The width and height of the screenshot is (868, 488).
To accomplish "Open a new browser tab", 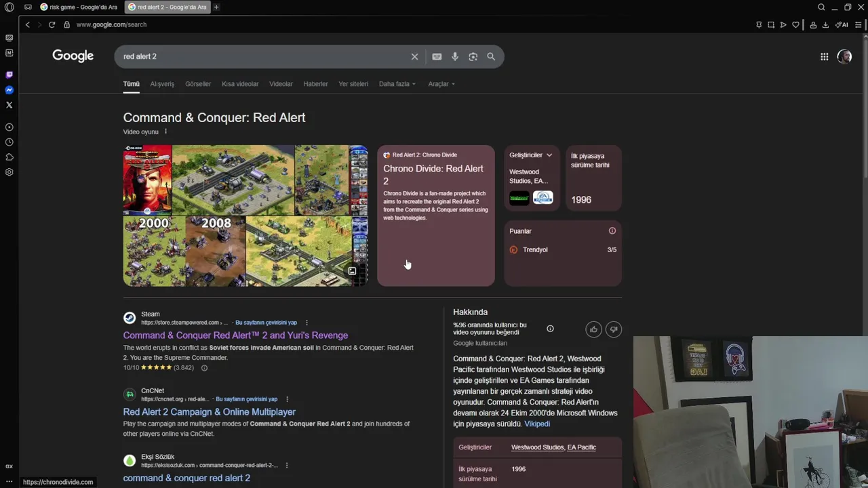I will (216, 7).
